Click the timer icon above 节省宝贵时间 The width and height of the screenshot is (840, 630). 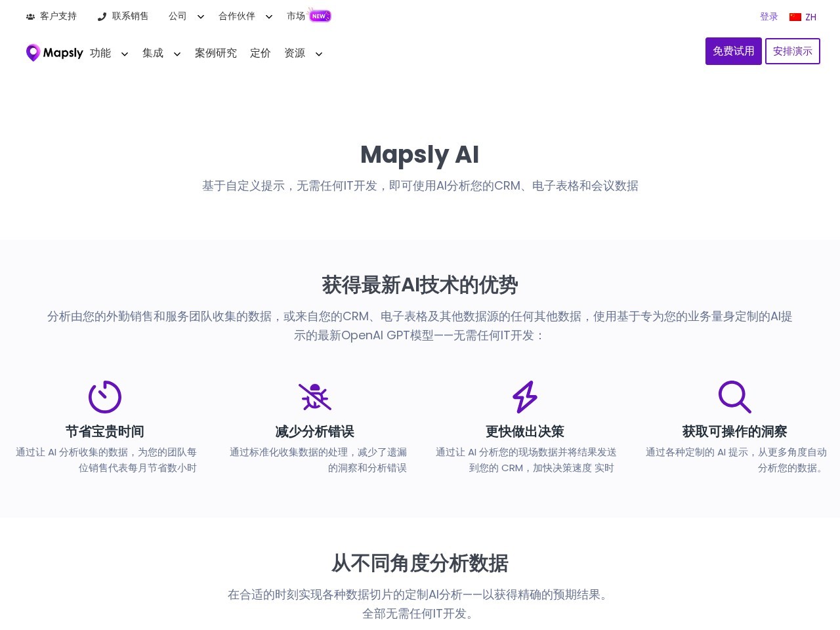click(105, 397)
